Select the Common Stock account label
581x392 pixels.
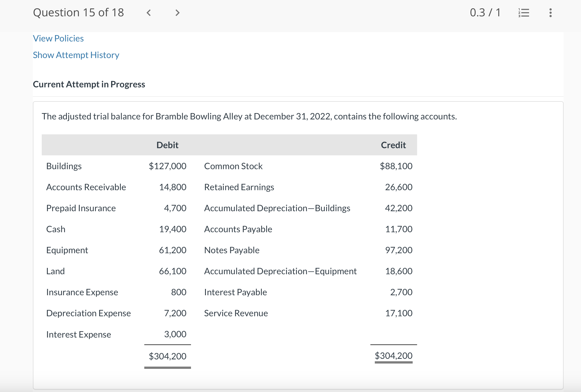coord(233,166)
